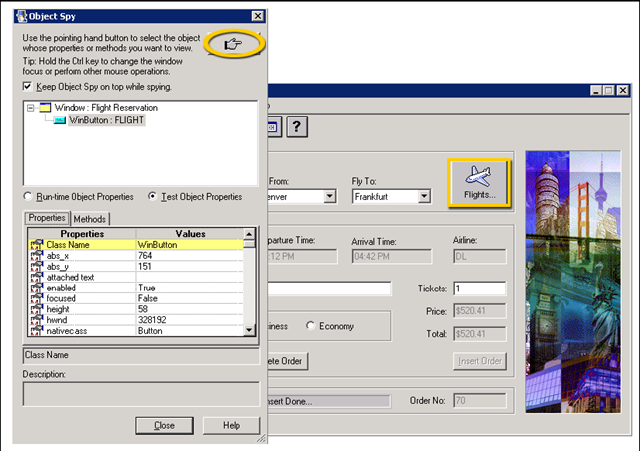Click the abs_x value 764
This screenshot has height=451, width=640.
coord(190,255)
